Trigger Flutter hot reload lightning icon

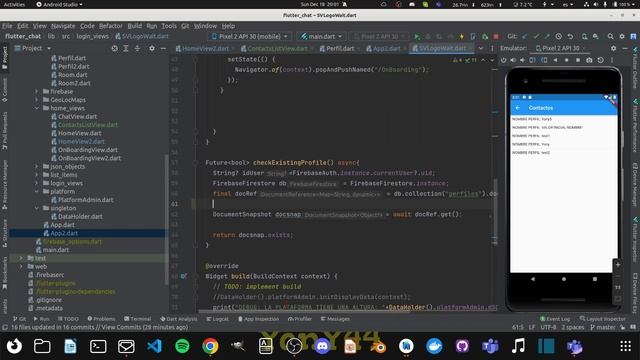pyautogui.click(x=462, y=36)
